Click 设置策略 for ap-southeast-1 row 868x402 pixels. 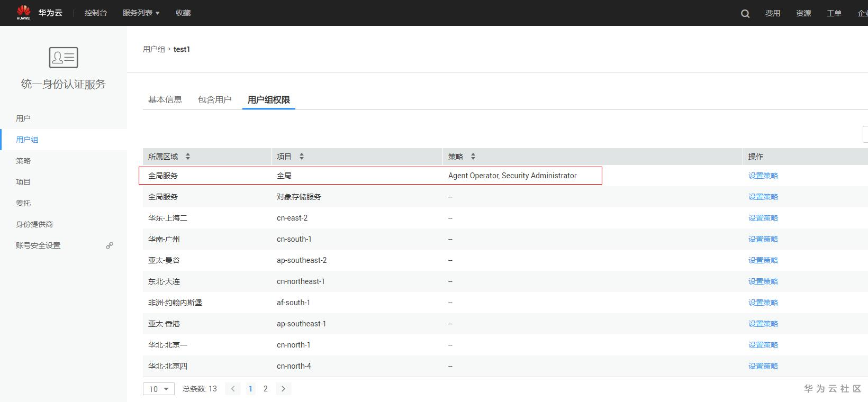763,324
